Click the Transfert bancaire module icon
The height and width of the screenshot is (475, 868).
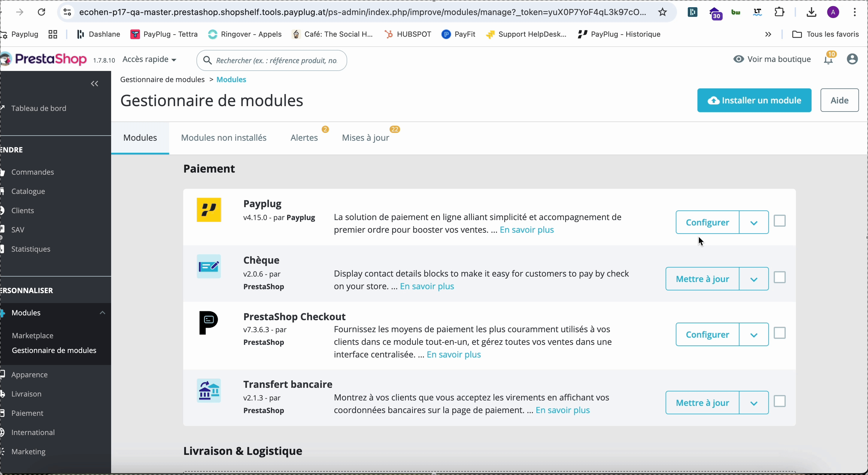pyautogui.click(x=209, y=391)
